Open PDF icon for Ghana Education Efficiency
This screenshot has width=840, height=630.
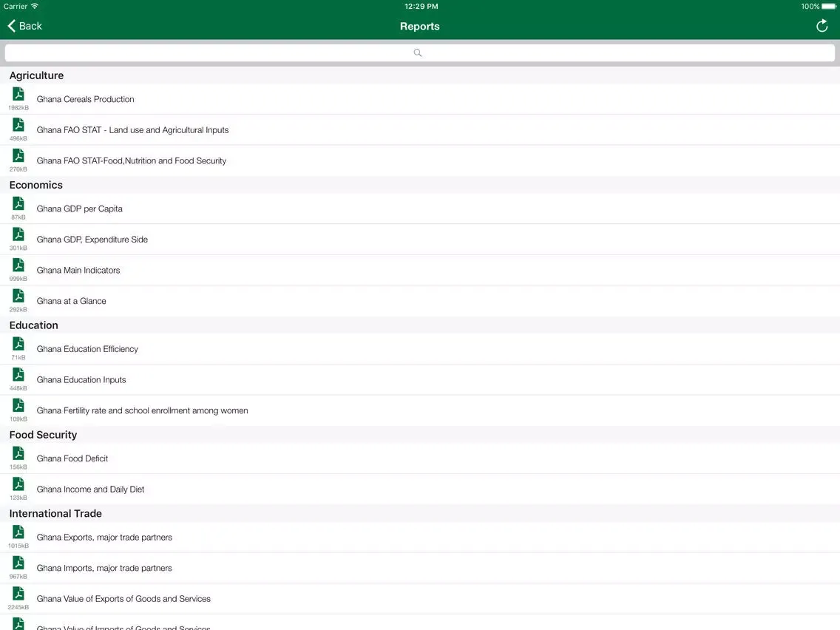point(18,344)
